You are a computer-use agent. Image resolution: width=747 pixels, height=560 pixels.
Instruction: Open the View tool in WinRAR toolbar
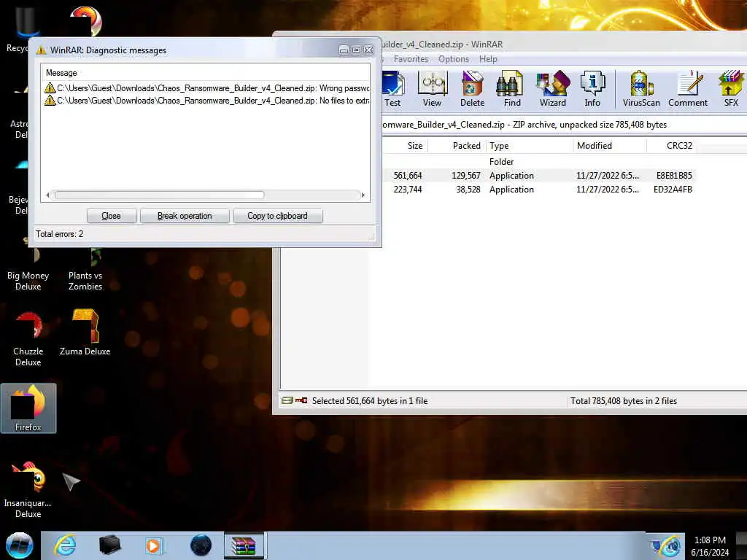(432, 88)
